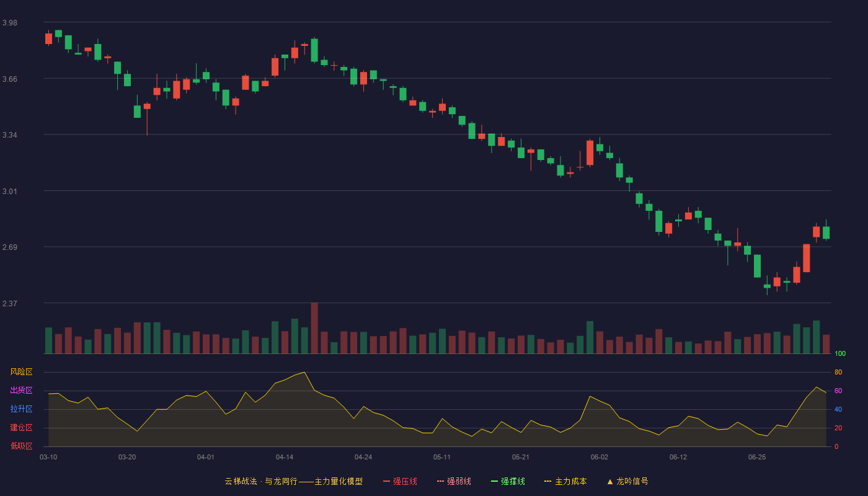The height and width of the screenshot is (496, 868).
Task: Click the 06-25 date label
Action: pyautogui.click(x=757, y=457)
